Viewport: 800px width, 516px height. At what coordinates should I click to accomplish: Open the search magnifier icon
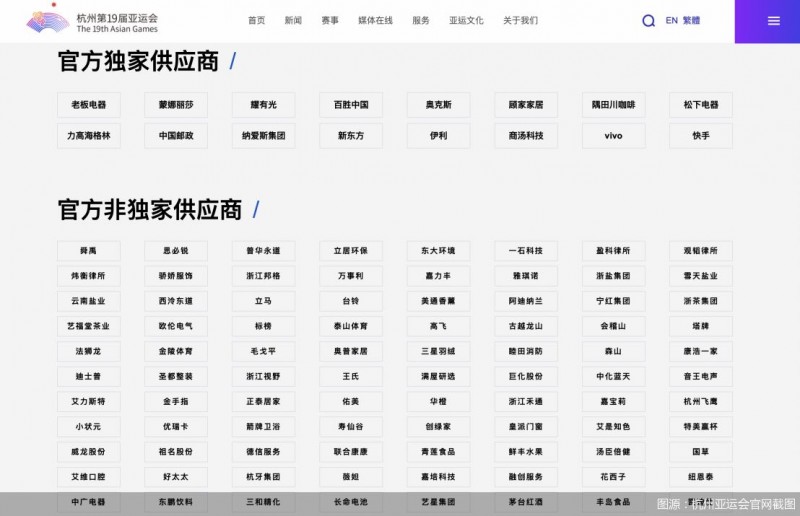coord(648,21)
